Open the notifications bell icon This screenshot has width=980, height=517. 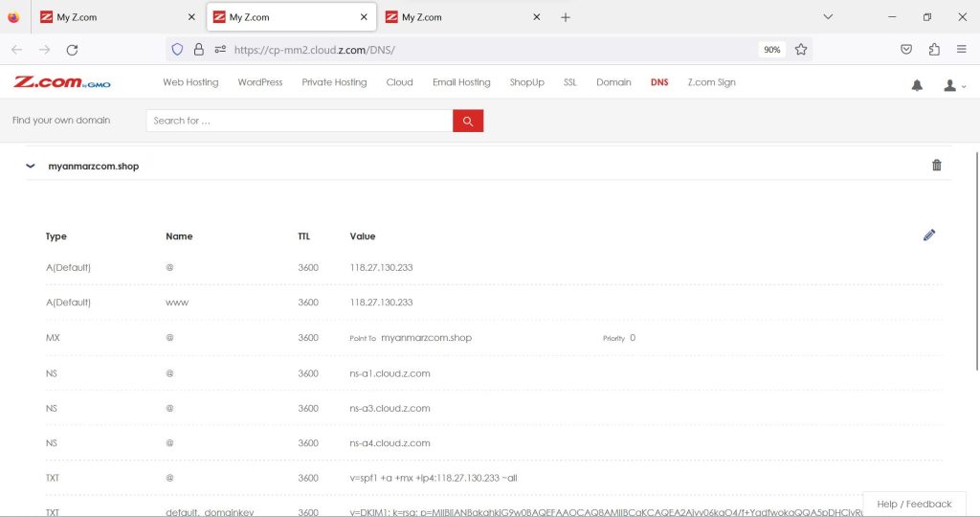pyautogui.click(x=917, y=85)
